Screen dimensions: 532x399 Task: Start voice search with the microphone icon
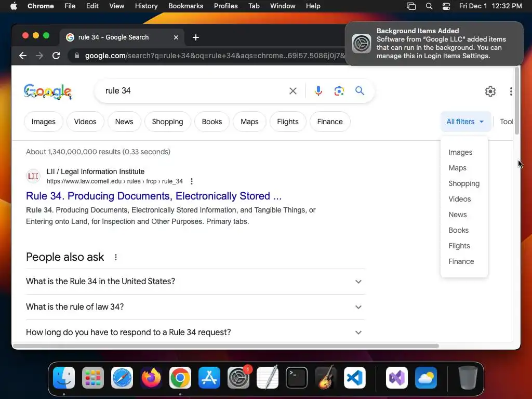pos(318,91)
